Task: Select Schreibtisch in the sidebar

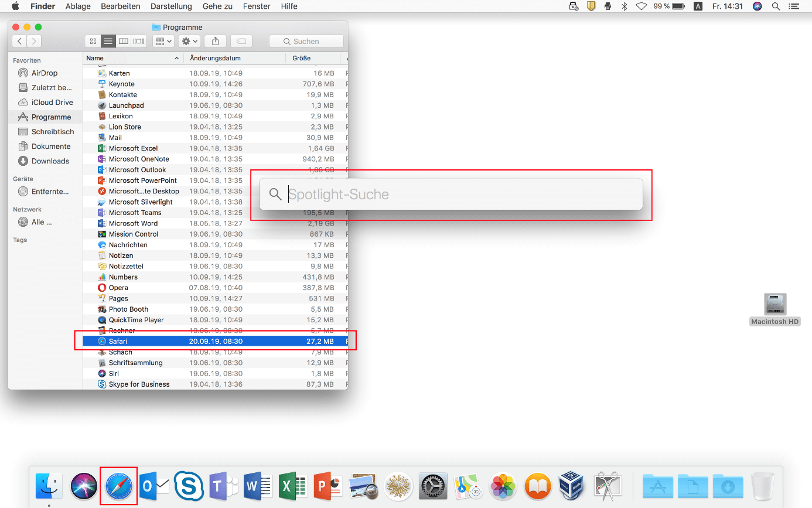Action: click(46, 132)
